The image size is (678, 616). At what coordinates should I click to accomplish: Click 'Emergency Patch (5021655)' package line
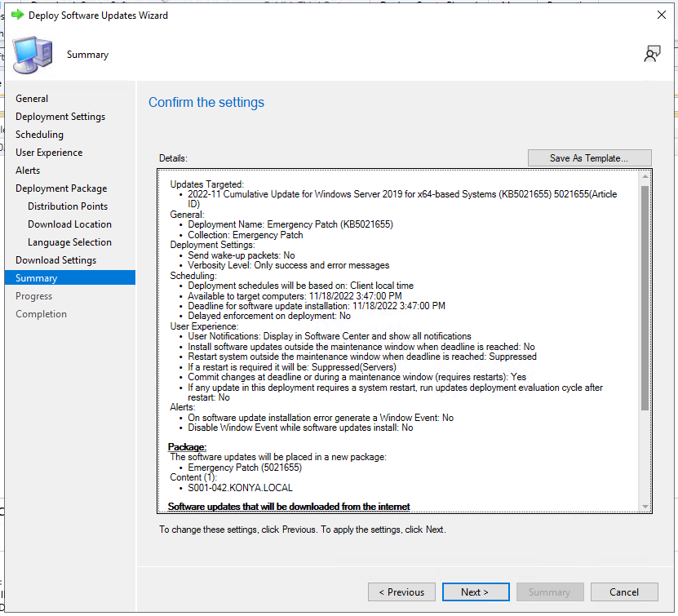click(x=245, y=468)
